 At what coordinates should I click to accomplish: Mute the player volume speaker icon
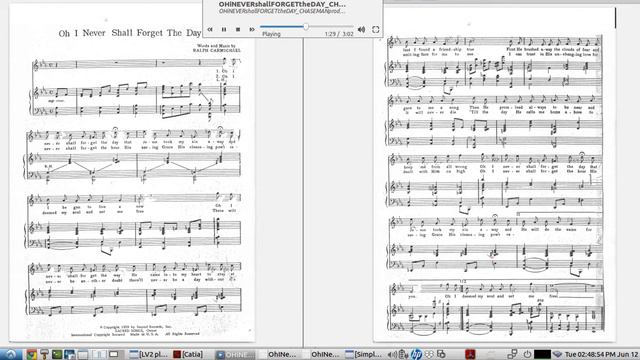(362, 29)
